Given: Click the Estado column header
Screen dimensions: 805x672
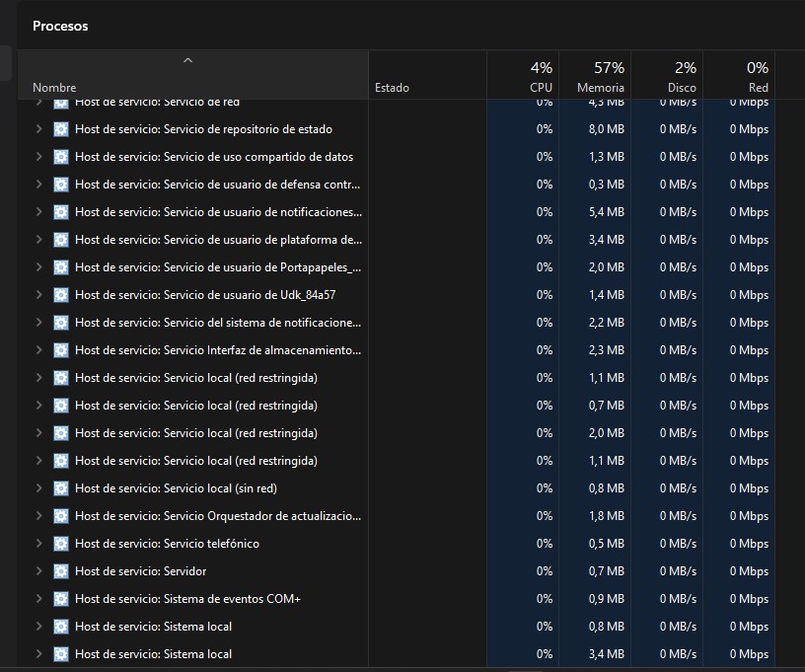Looking at the screenshot, I should click(x=428, y=75).
